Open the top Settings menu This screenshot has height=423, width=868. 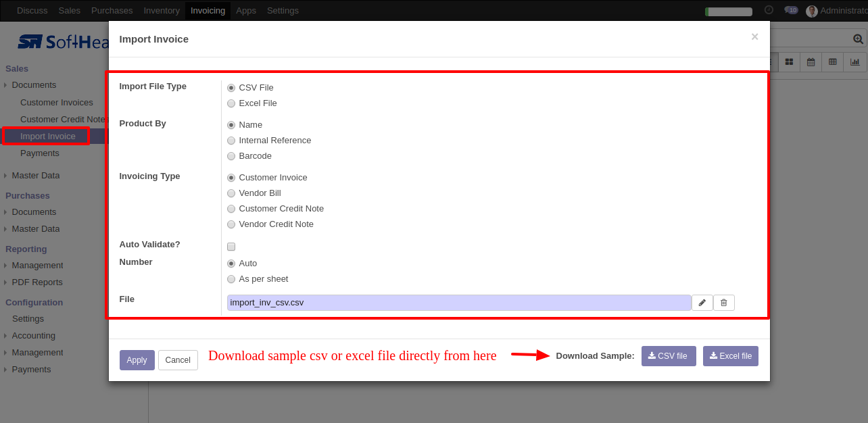283,11
